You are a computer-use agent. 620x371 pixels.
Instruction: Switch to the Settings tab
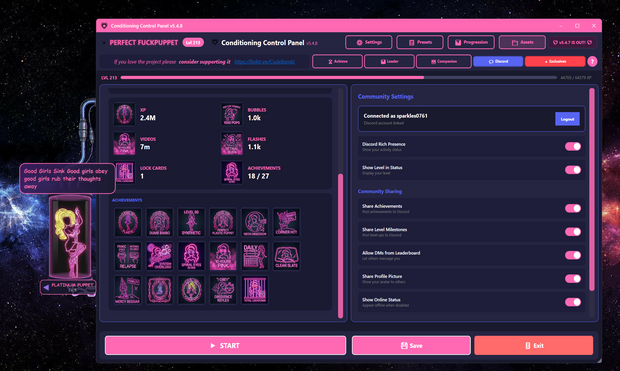369,42
